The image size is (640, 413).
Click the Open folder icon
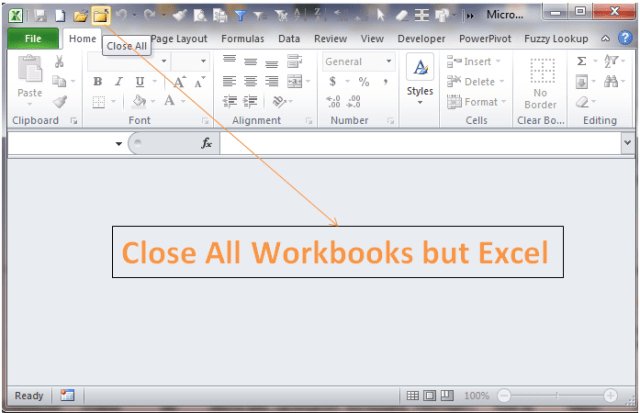click(80, 16)
